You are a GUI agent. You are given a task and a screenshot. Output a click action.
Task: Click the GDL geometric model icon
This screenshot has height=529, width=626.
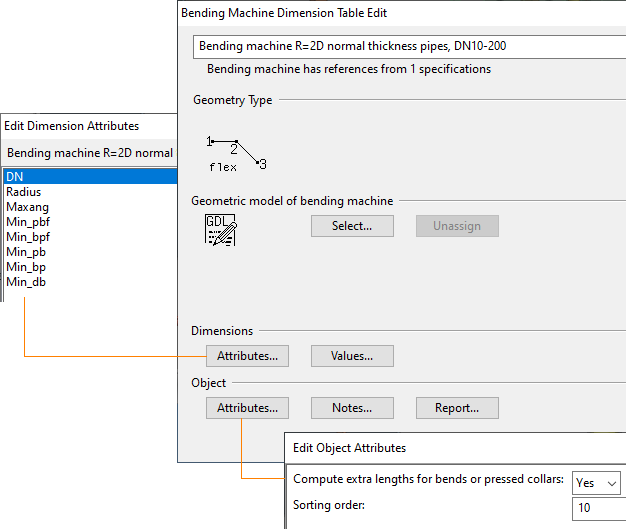click(220, 229)
